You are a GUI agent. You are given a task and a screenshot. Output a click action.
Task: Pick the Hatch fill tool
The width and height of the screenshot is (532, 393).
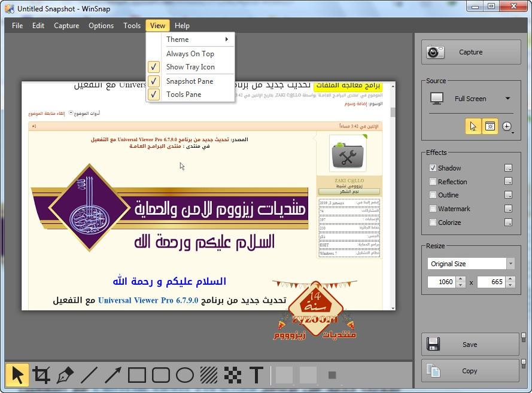point(209,375)
